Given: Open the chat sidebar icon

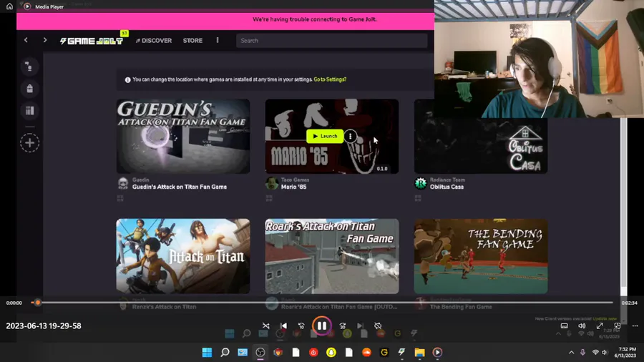Looking at the screenshot, I should coord(29,67).
